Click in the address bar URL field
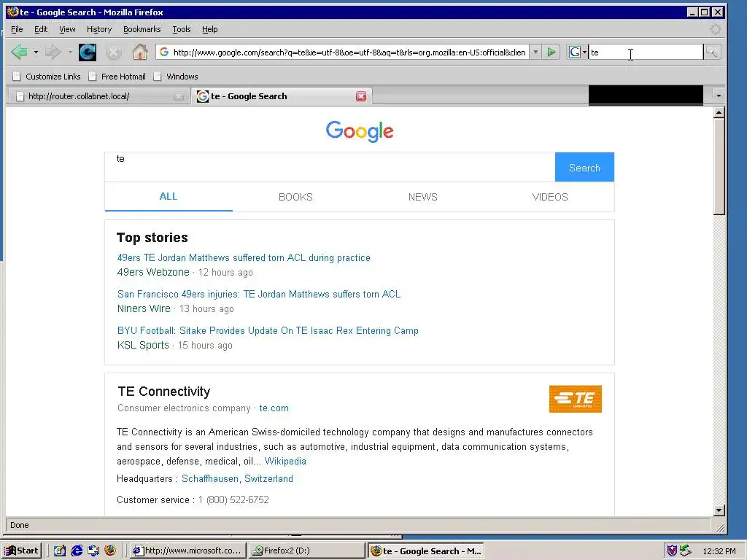This screenshot has height=560, width=747. [x=349, y=52]
